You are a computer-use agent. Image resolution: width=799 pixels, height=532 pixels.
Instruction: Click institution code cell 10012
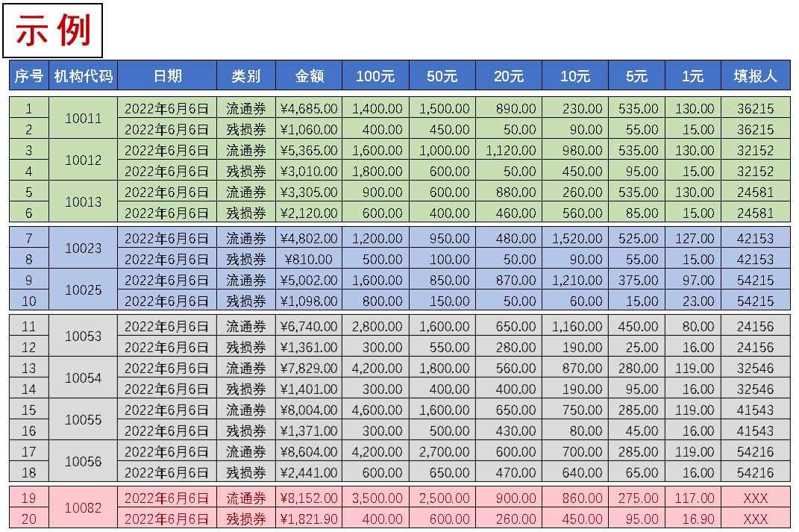pyautogui.click(x=84, y=160)
